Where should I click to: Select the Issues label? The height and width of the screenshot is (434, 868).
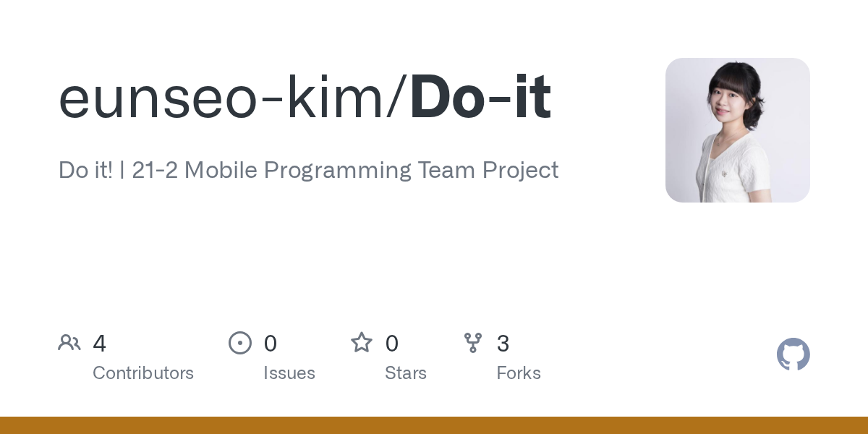[289, 373]
